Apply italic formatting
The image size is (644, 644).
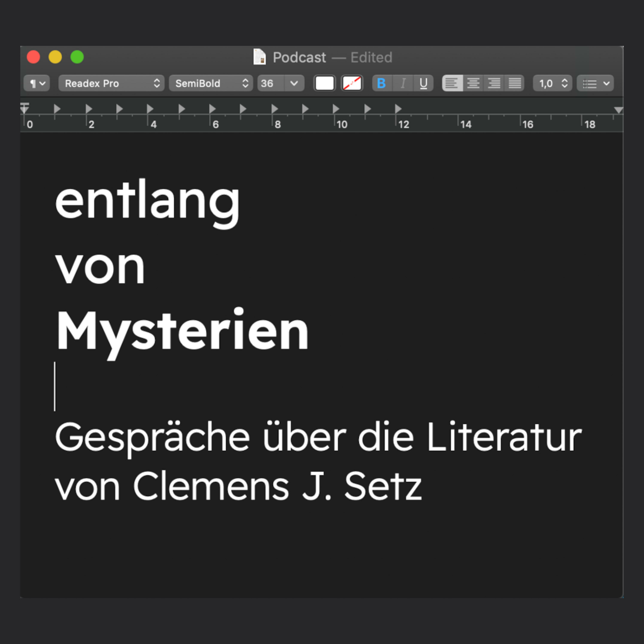click(403, 83)
